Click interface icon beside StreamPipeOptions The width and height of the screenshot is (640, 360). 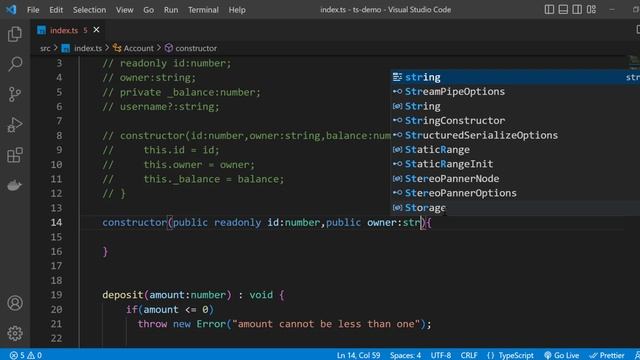(x=397, y=91)
